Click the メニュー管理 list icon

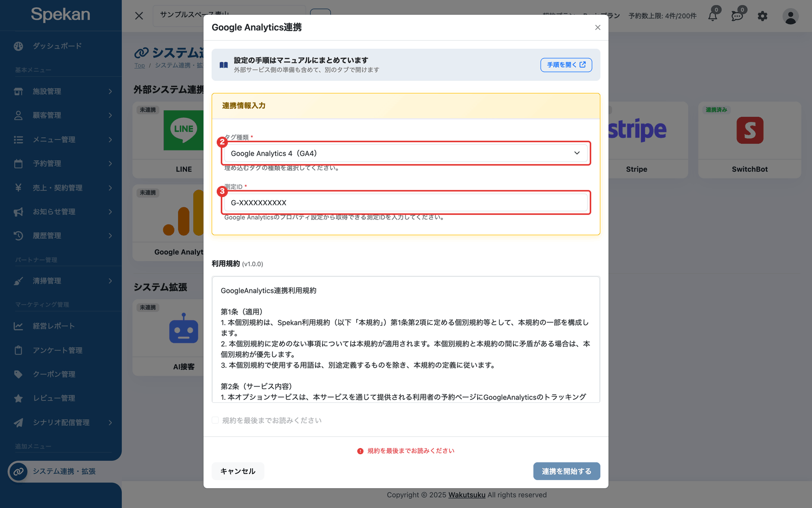[18, 140]
